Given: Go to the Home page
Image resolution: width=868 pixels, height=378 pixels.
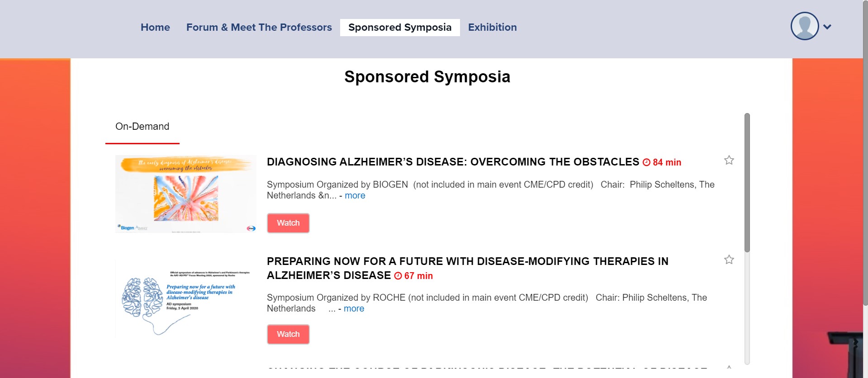Looking at the screenshot, I should coord(155,28).
